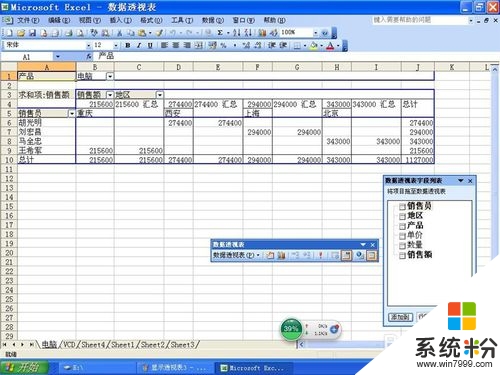500x375 pixels.
Task: Open the 销售员 row field dropdown
Action: coord(72,114)
